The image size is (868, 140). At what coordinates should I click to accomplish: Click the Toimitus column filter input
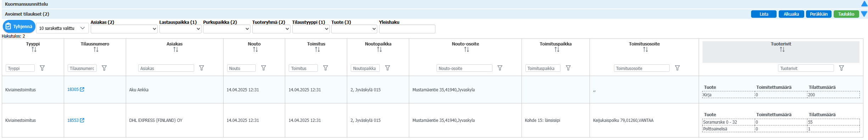point(303,68)
